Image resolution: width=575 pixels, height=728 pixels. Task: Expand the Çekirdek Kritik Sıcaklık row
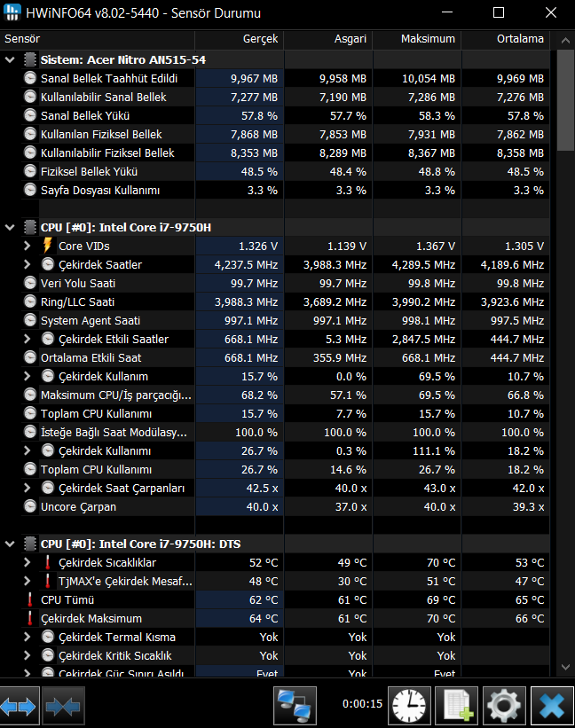click(28, 655)
